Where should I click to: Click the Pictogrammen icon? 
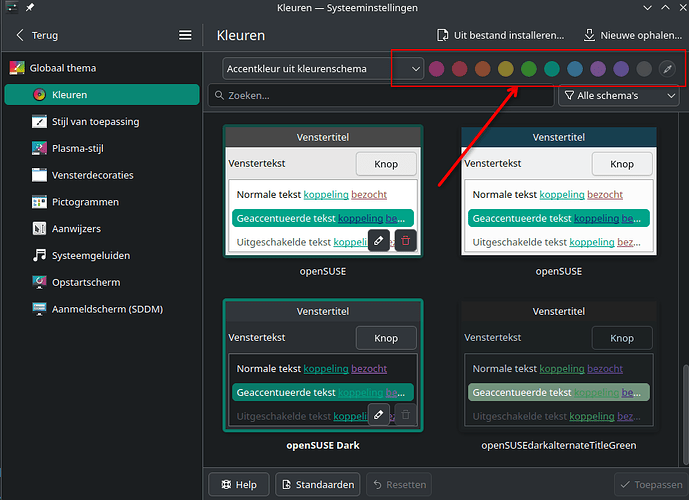coord(39,202)
